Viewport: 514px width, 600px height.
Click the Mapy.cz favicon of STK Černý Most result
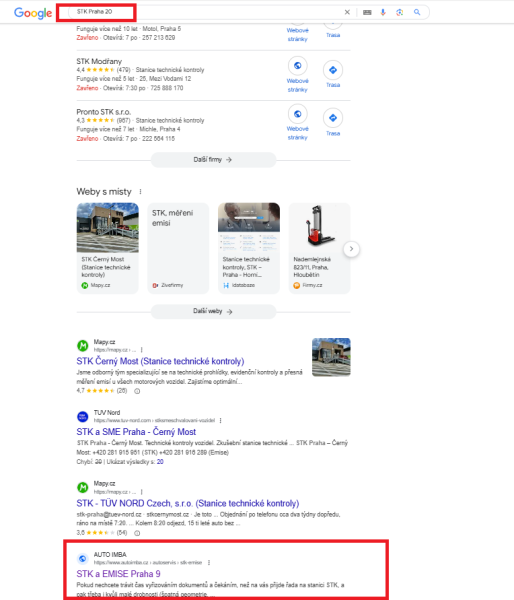[x=83, y=346]
